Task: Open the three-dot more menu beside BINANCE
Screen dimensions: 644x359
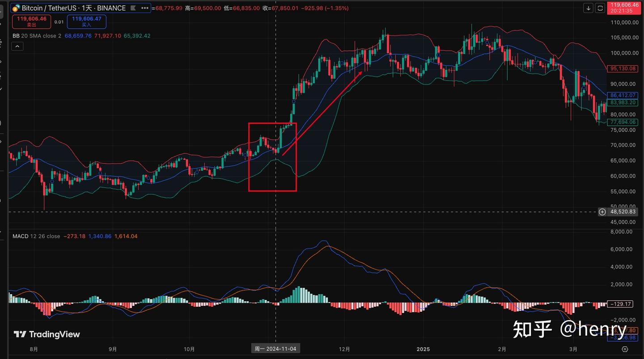Action: 145,8
